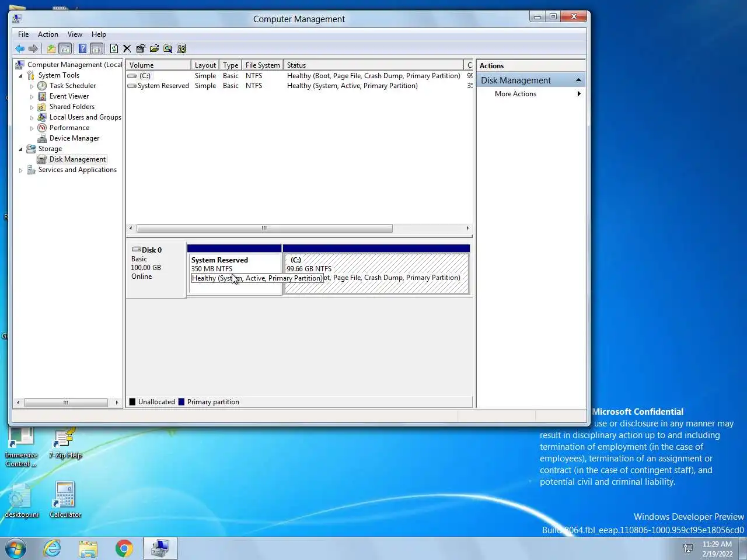Launch Internet Explorer from taskbar
This screenshot has width=747, height=560.
(x=53, y=548)
